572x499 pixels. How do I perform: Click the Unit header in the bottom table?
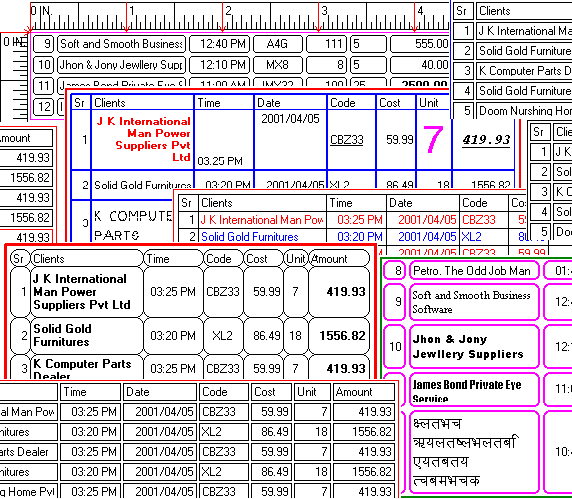(312, 392)
